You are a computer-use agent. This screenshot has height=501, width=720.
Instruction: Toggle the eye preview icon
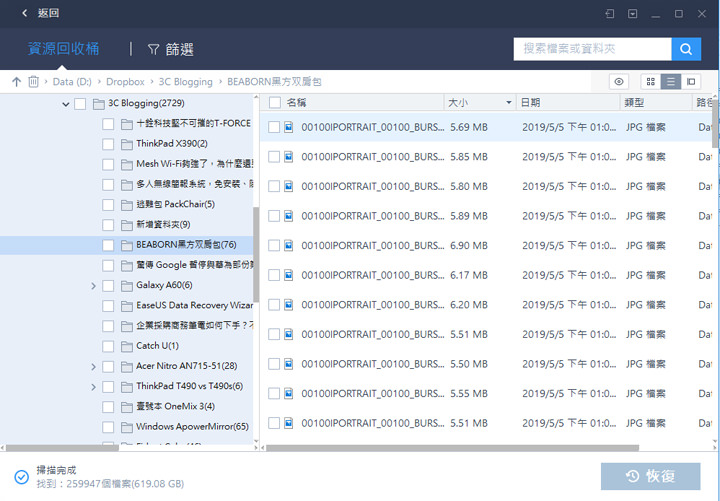click(x=620, y=81)
